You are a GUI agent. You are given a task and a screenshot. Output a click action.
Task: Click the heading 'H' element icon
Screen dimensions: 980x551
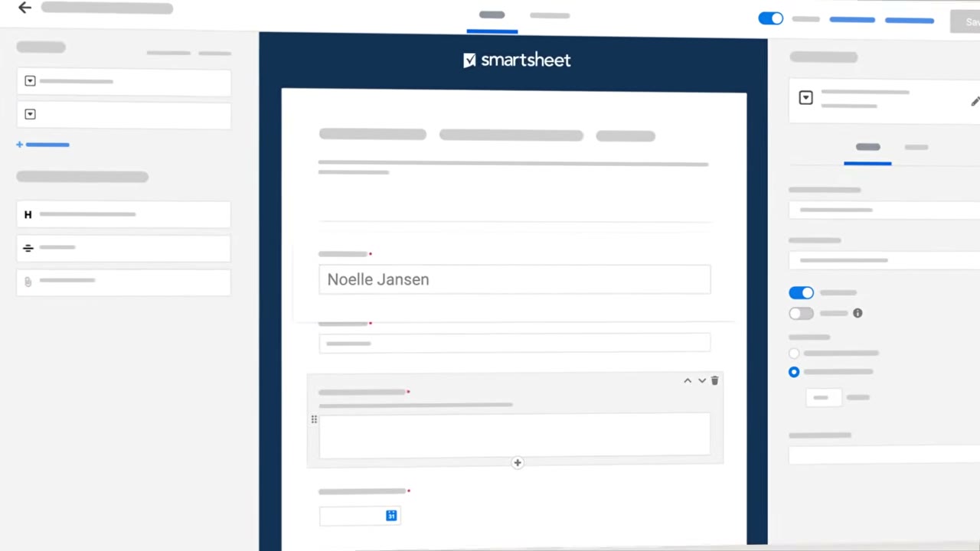coord(28,215)
